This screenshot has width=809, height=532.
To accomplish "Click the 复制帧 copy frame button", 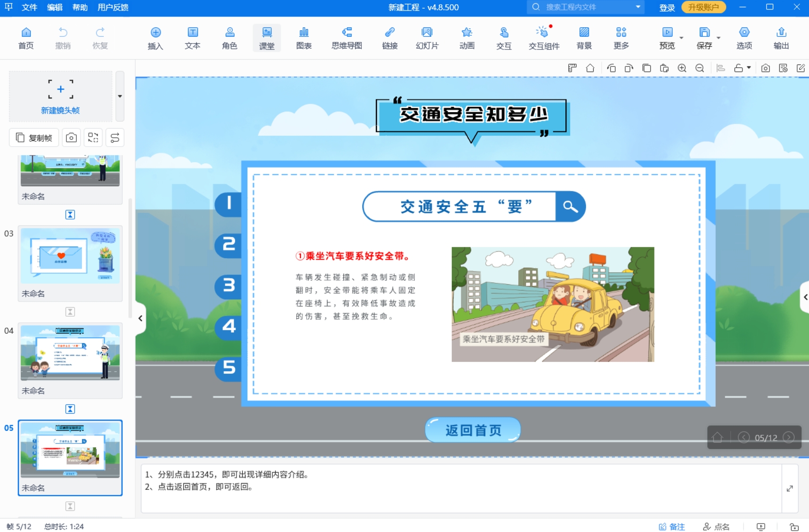I will 34,138.
